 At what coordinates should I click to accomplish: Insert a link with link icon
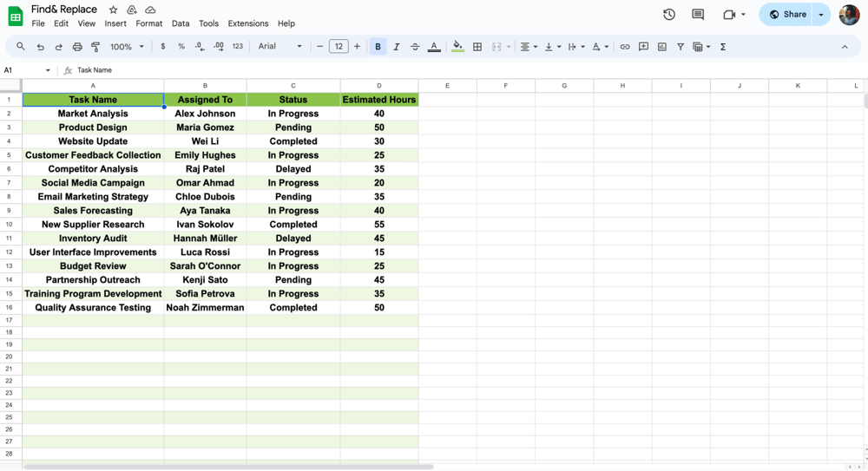[x=624, y=47]
